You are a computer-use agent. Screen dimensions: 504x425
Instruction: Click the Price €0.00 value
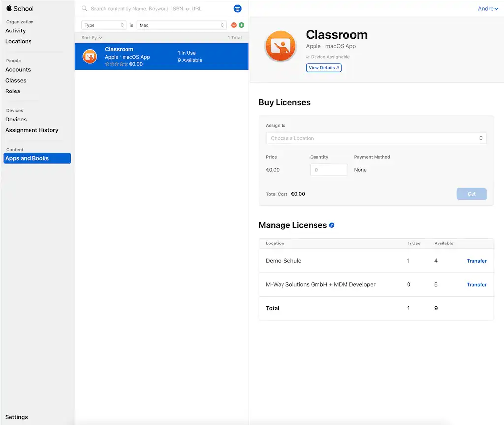(x=273, y=170)
